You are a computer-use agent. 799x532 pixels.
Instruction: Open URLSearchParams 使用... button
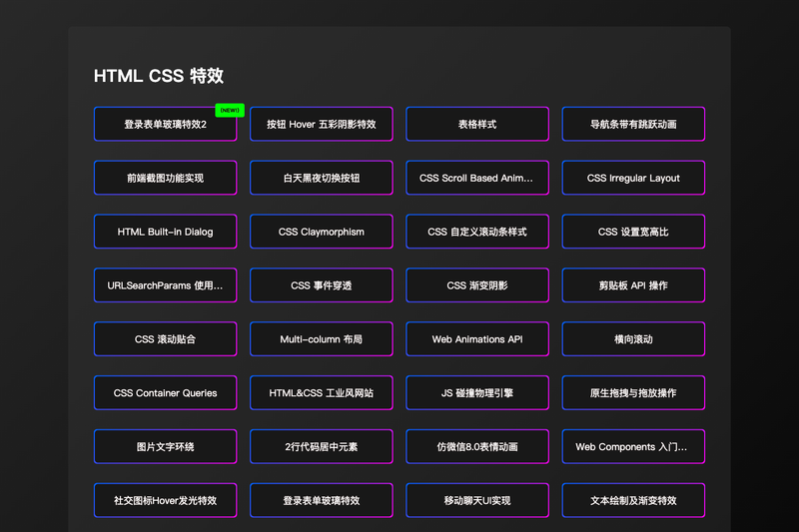click(165, 285)
